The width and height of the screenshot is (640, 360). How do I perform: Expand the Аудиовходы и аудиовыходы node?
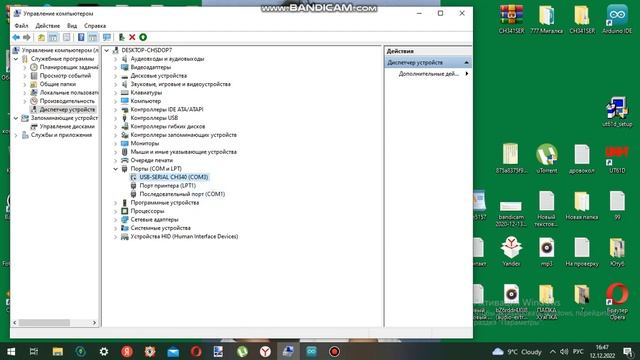pos(116,59)
